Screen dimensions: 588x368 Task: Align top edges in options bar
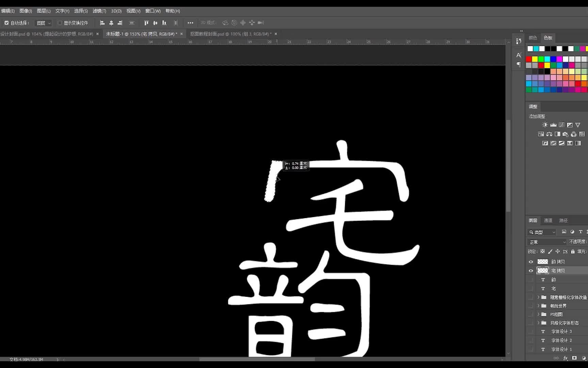(x=146, y=23)
